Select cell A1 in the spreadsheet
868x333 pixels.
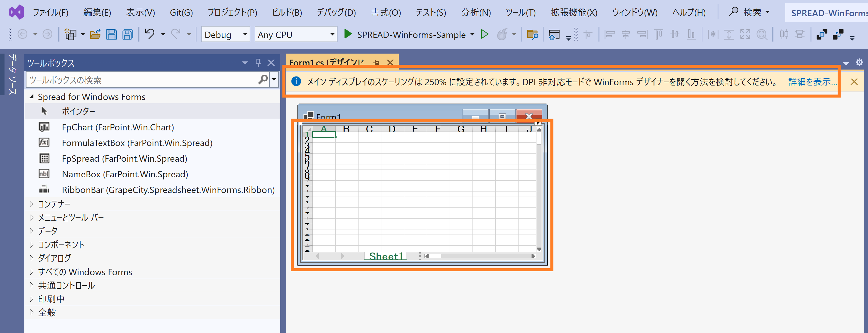point(324,135)
